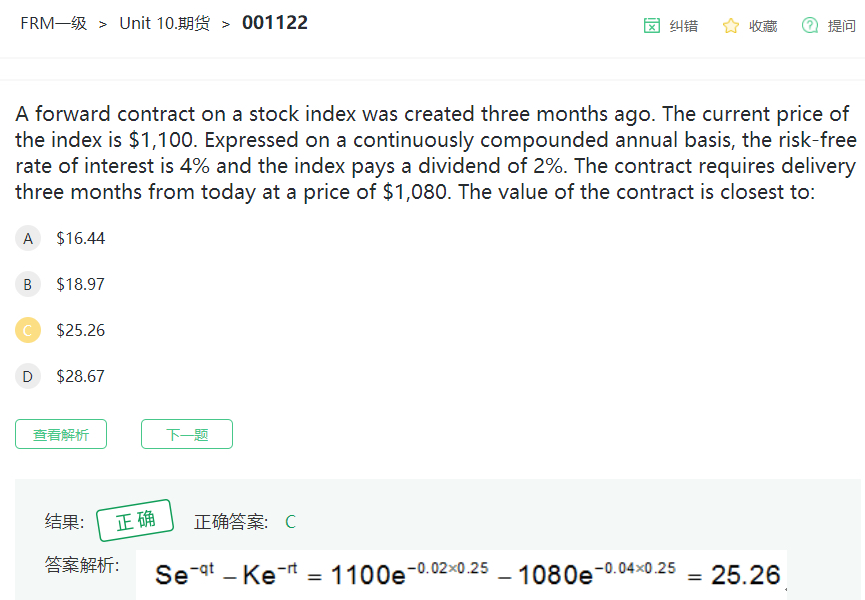Choose the $18.97 answer text
The image size is (865, 600).
click(81, 284)
